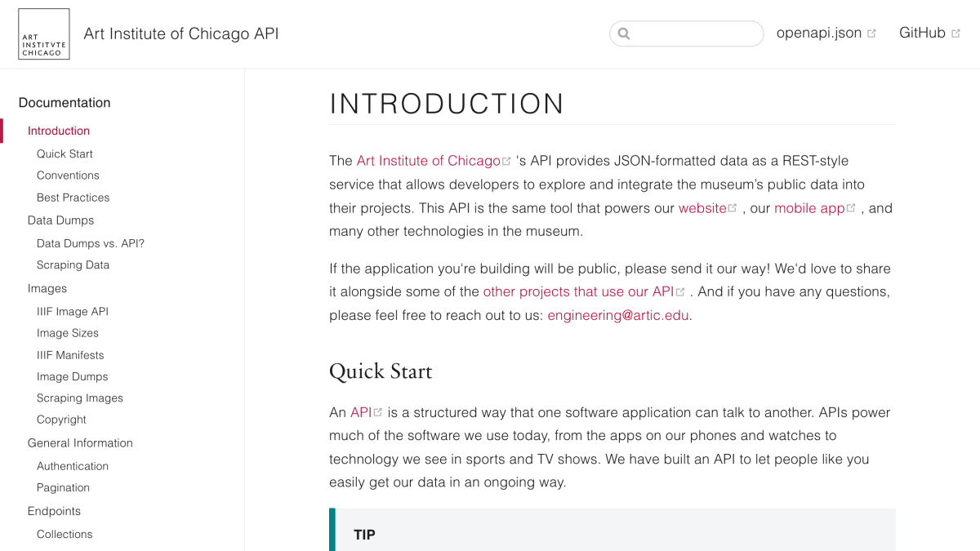Image resolution: width=980 pixels, height=551 pixels.
Task: Open Data Dumps vs. API? sidebar item
Action: pyautogui.click(x=91, y=243)
